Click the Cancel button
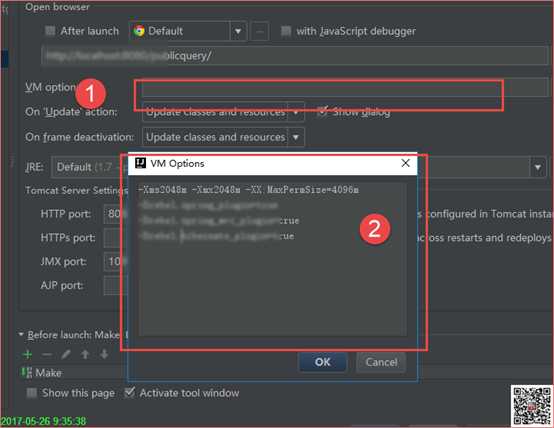The width and height of the screenshot is (554, 428). [x=381, y=362]
